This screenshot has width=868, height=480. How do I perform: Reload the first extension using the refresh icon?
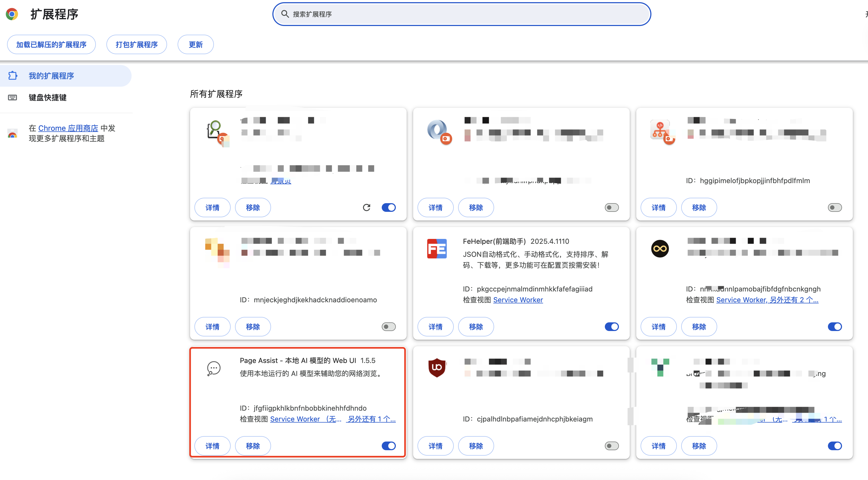coord(367,207)
